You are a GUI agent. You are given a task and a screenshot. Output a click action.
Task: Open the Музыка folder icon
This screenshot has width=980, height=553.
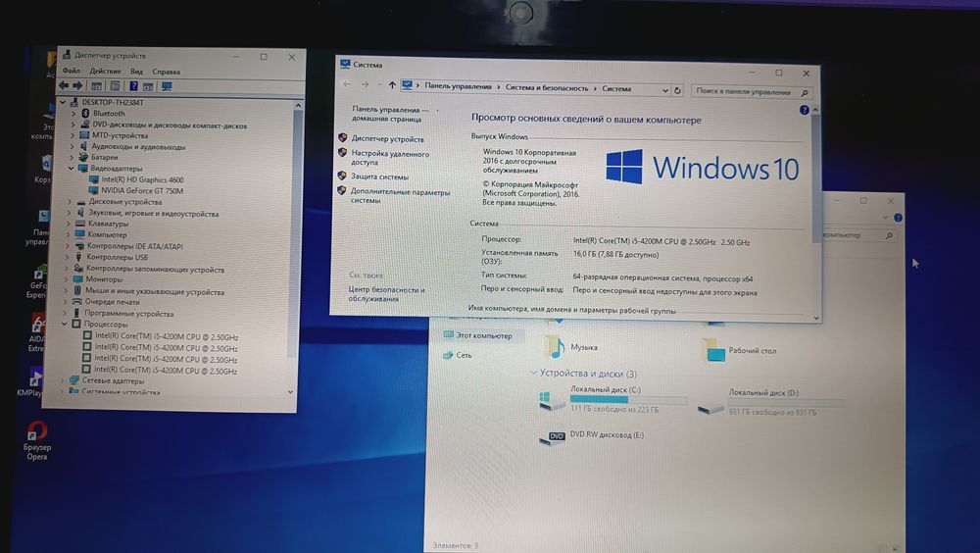[555, 346]
